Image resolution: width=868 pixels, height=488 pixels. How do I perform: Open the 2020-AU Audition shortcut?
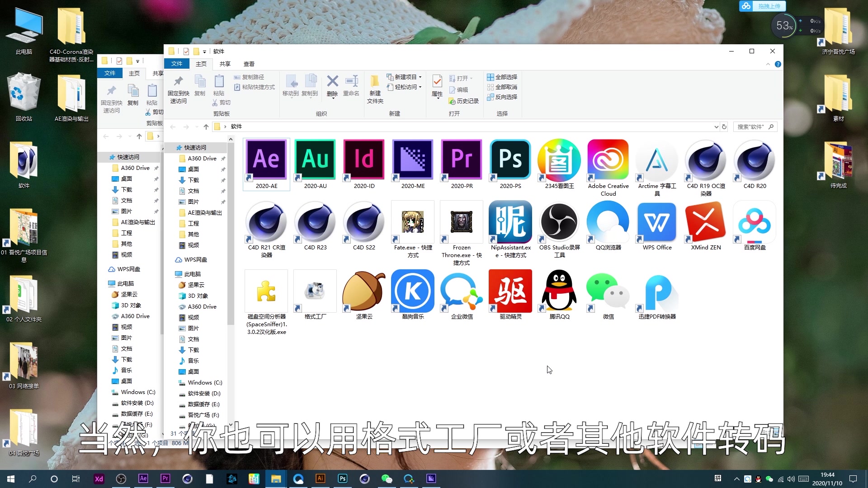click(315, 164)
